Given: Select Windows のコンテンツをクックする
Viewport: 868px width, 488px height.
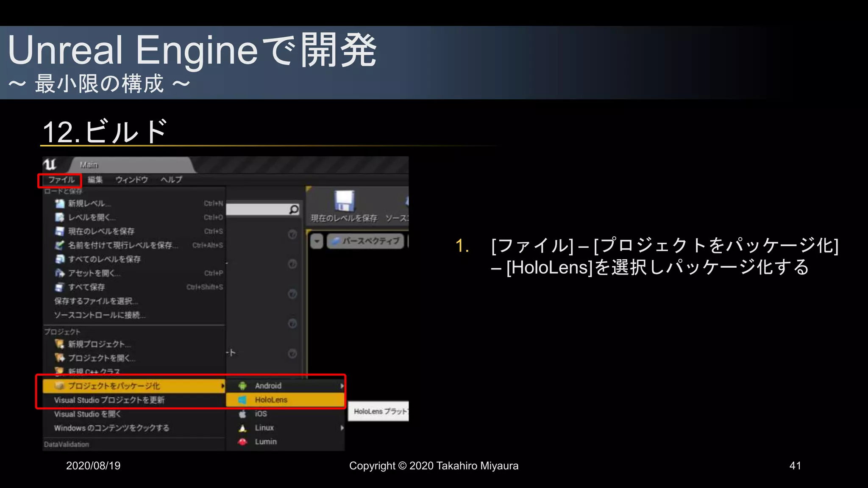Looking at the screenshot, I should click(x=134, y=428).
